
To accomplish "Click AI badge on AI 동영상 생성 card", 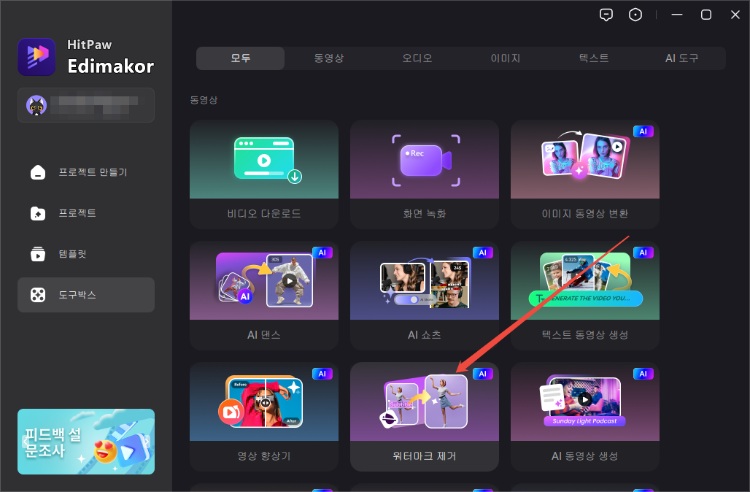I will 643,374.
